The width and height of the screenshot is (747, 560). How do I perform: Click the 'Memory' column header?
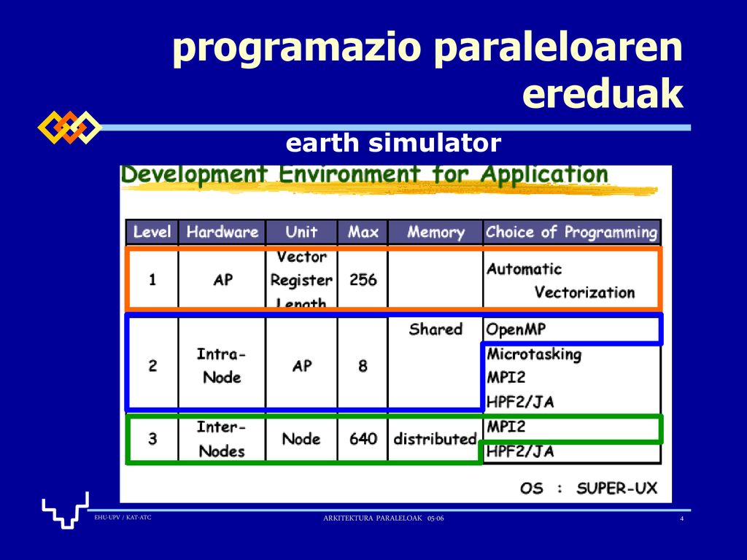click(x=436, y=232)
